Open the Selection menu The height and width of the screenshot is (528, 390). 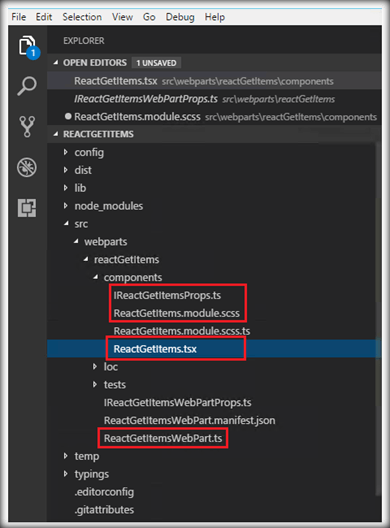(x=82, y=17)
